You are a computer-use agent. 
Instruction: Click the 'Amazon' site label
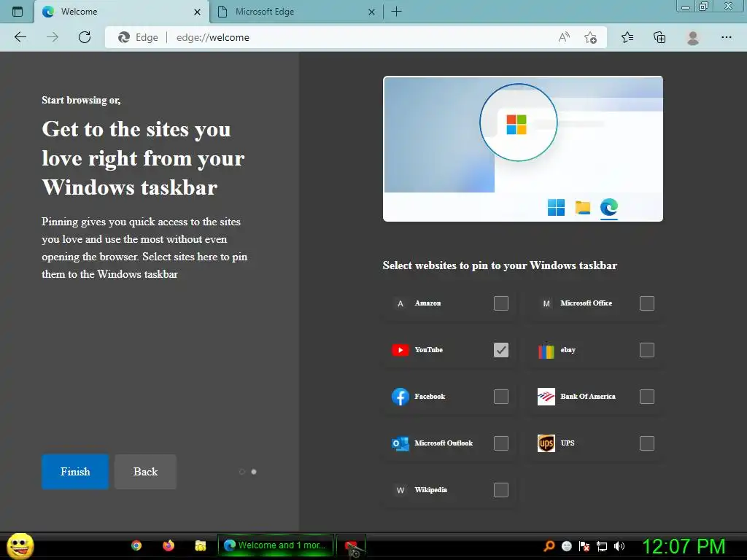(427, 303)
